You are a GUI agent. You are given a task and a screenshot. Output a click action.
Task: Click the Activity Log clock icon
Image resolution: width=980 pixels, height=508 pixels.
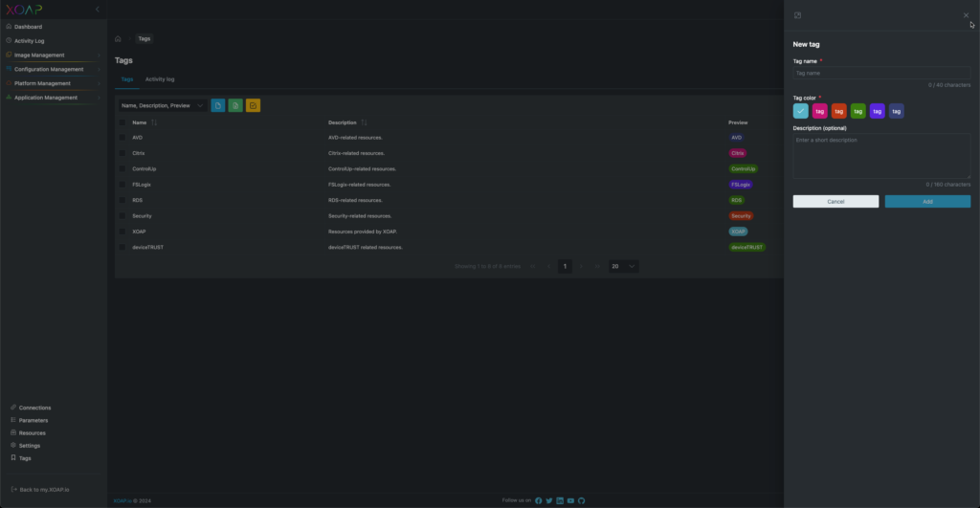click(x=9, y=40)
